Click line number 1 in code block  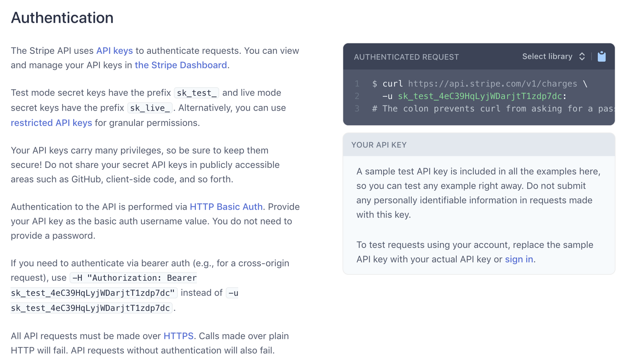357,84
